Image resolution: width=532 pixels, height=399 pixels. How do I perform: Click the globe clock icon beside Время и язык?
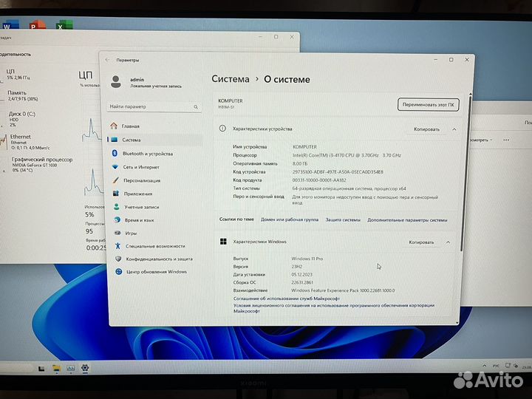tap(117, 219)
